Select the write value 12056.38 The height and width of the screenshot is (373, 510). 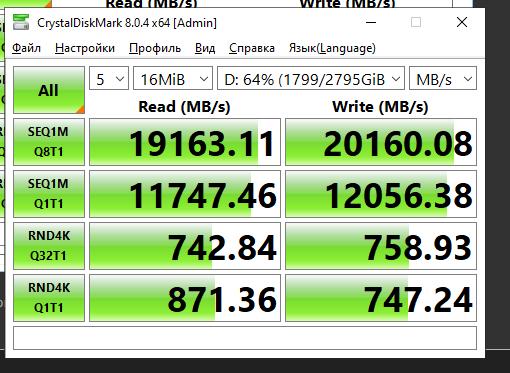[x=381, y=194]
